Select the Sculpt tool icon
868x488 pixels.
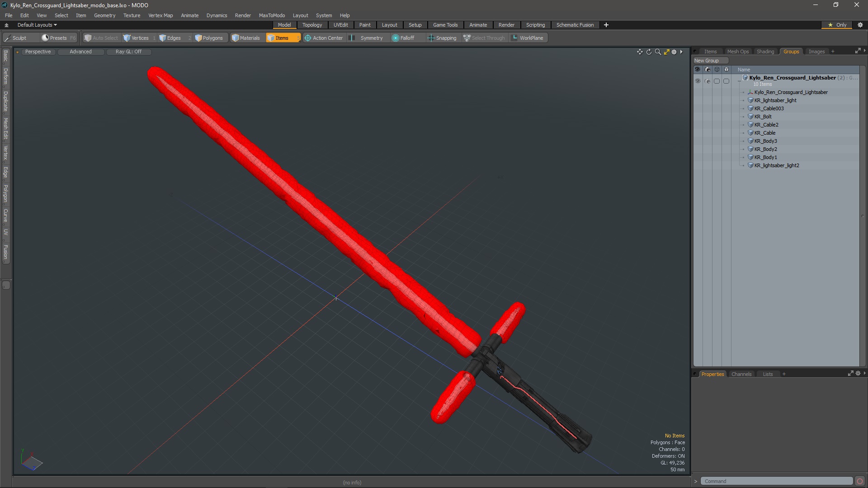[x=7, y=38]
